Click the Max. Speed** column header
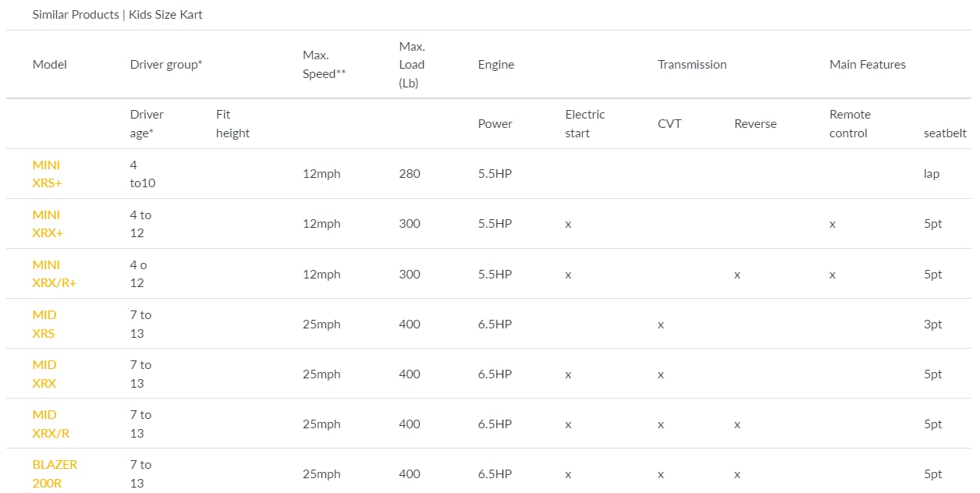The image size is (980, 493). coord(324,65)
